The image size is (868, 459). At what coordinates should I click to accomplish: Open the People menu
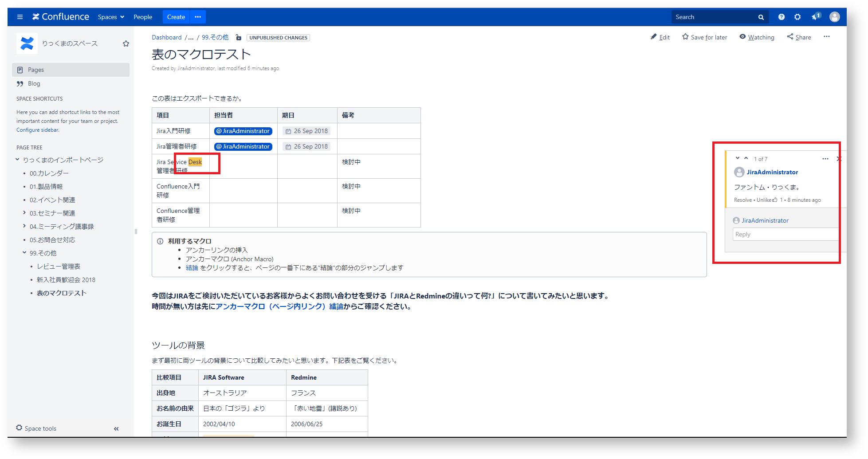(x=143, y=17)
